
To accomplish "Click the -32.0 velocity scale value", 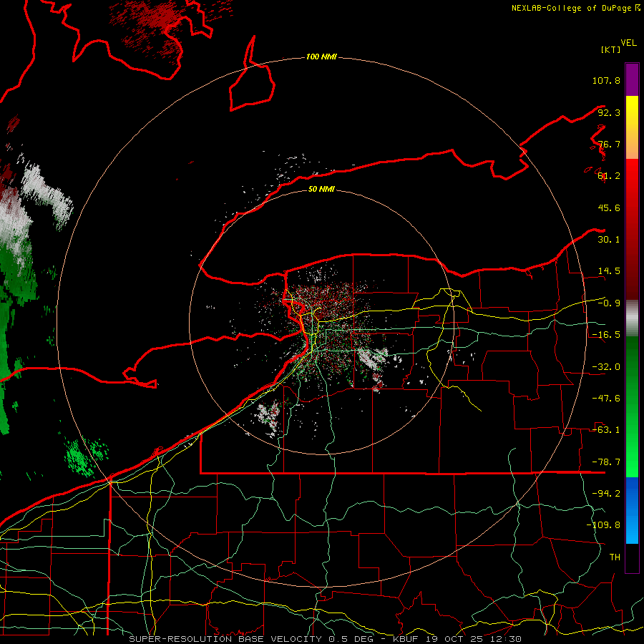I will [x=606, y=367].
